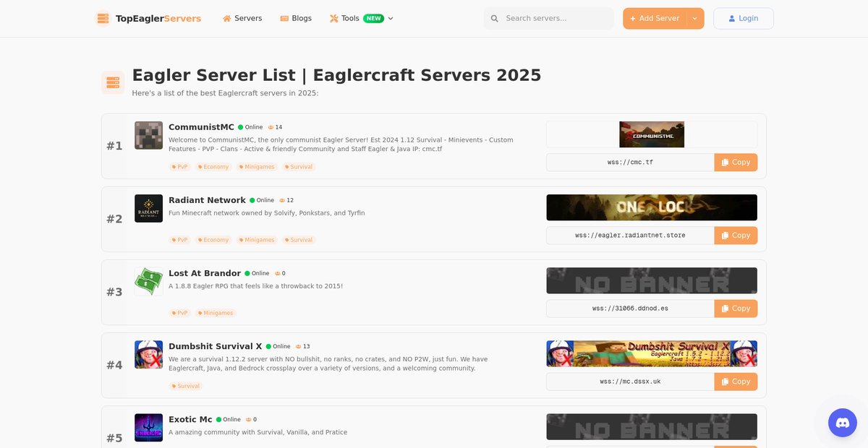Click the Radiant Network green Online dot

(252, 200)
